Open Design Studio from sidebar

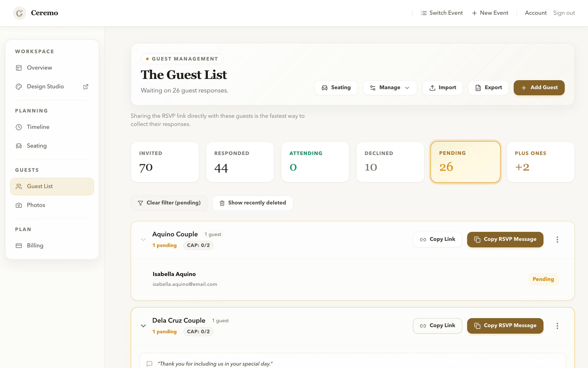pyautogui.click(x=52, y=87)
